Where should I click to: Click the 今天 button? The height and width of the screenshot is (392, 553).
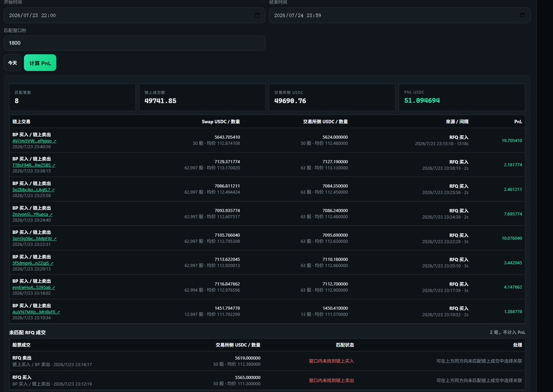12,63
